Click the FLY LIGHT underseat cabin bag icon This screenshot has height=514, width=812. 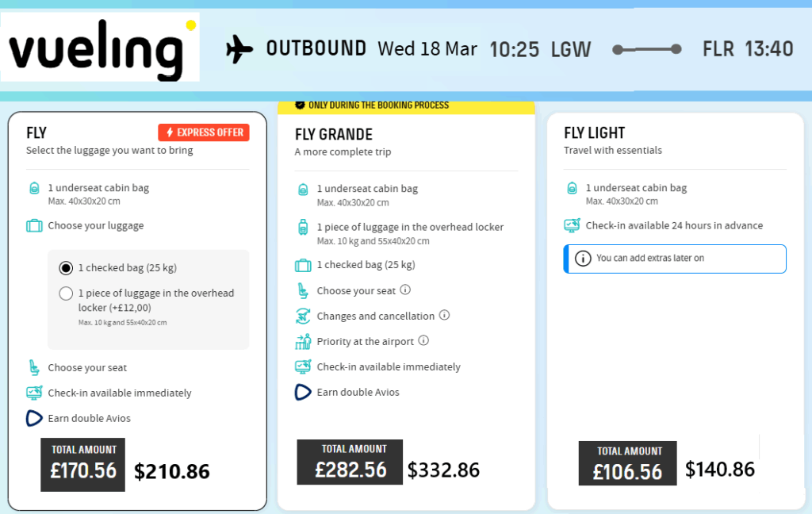click(572, 189)
